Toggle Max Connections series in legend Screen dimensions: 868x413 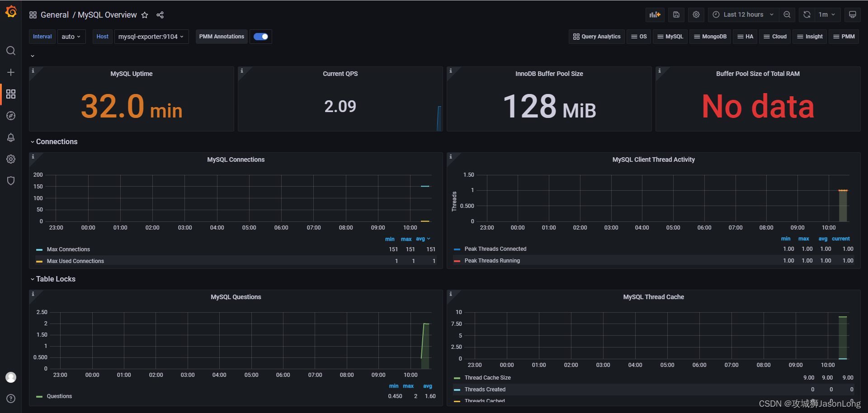click(68, 249)
